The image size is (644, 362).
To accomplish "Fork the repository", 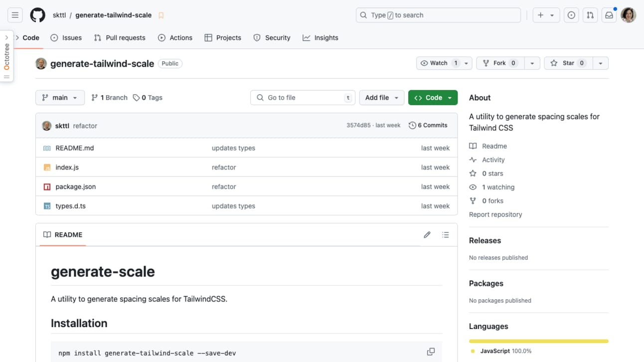I will coord(500,63).
